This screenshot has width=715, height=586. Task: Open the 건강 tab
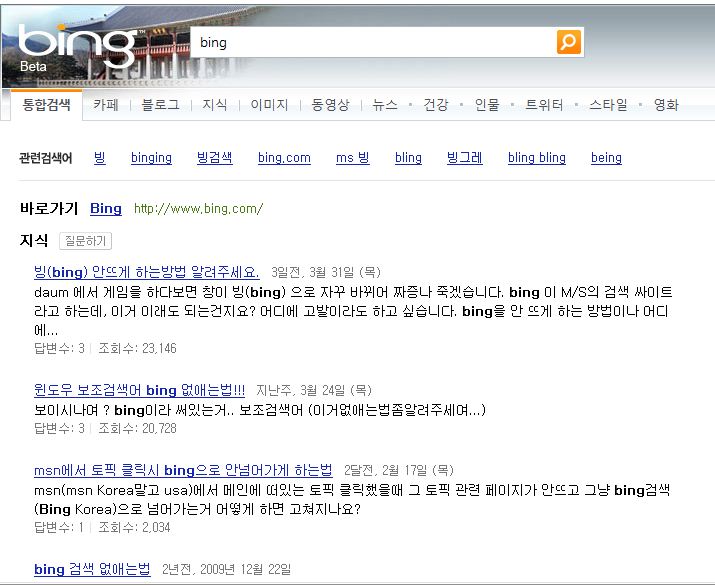(x=436, y=105)
